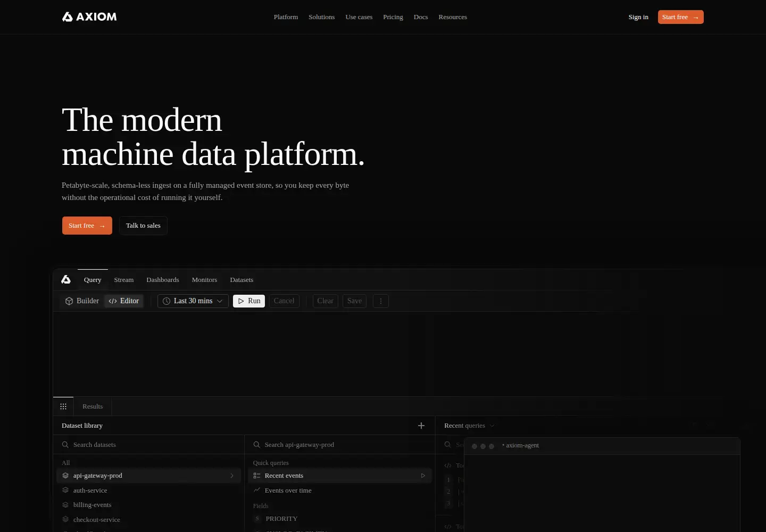
Task: Open the Use cases menu
Action: pyautogui.click(x=359, y=17)
